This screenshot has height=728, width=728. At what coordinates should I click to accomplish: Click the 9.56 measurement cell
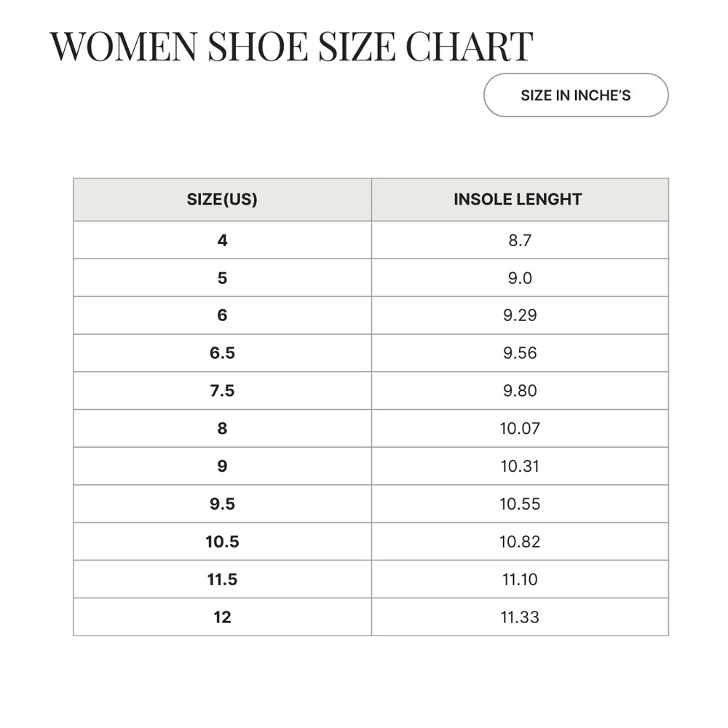point(520,353)
